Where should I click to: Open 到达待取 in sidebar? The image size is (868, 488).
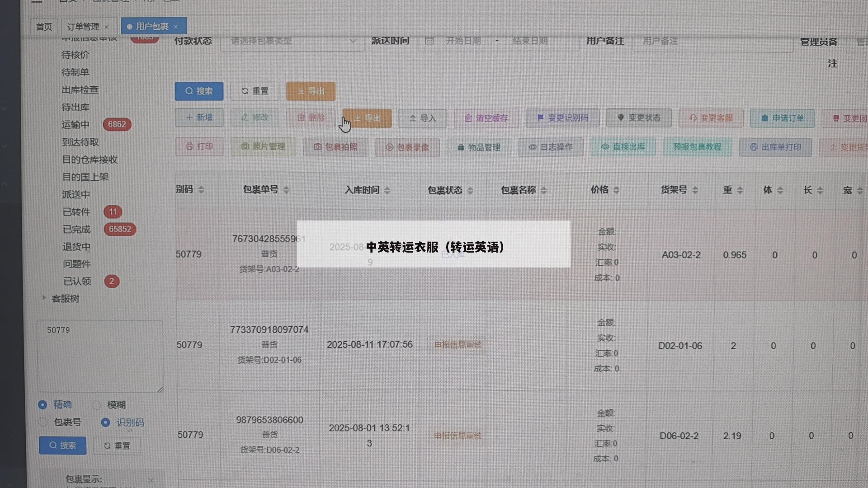point(80,142)
